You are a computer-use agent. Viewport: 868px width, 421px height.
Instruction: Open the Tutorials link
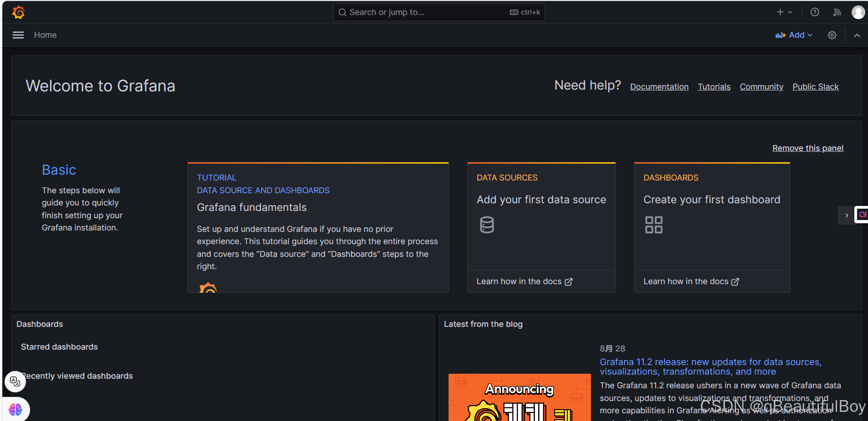click(714, 87)
